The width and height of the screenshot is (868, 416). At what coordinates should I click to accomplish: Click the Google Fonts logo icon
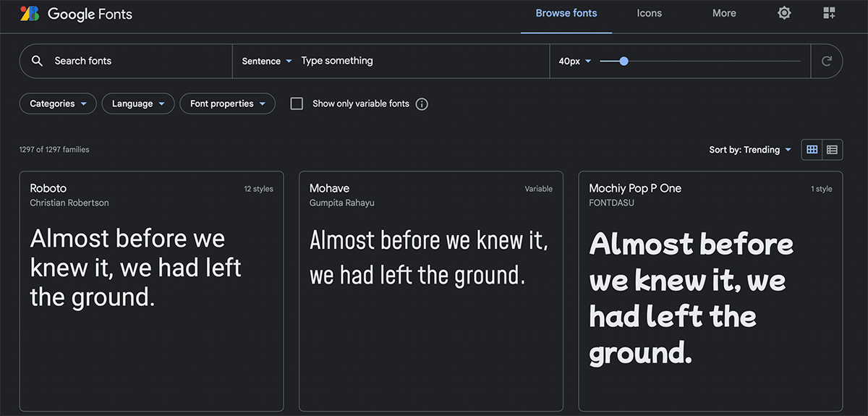(x=30, y=13)
